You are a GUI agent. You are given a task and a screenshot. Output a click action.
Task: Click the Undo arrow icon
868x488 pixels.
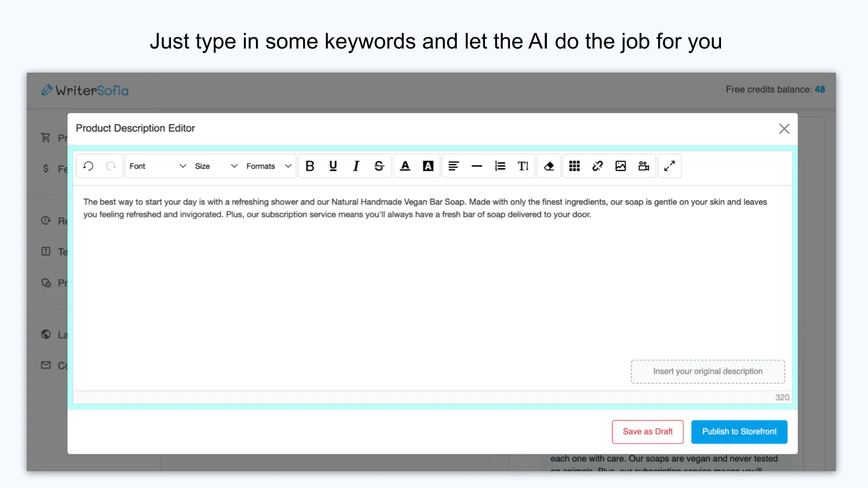88,166
